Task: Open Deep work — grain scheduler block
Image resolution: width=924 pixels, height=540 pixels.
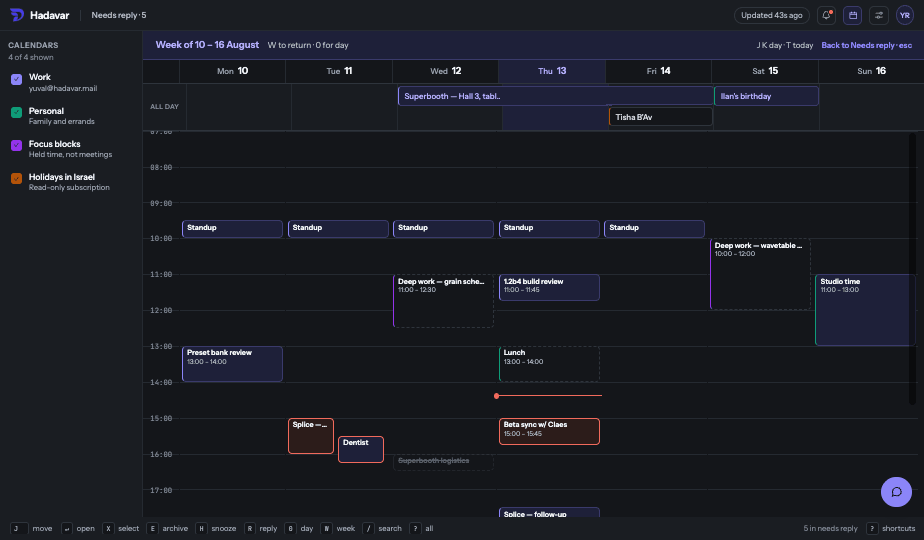Action: tap(443, 301)
